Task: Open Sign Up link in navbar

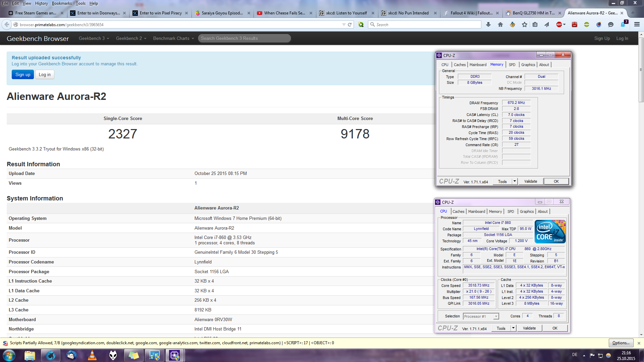Action: point(602,38)
